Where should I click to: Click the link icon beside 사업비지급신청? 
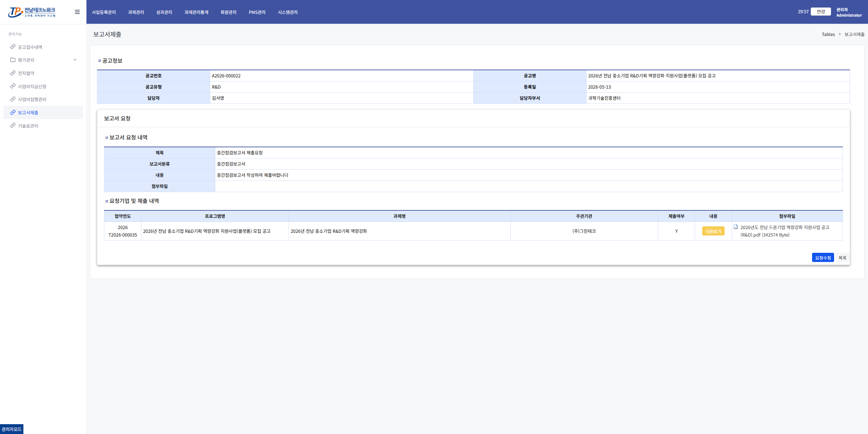(x=13, y=86)
